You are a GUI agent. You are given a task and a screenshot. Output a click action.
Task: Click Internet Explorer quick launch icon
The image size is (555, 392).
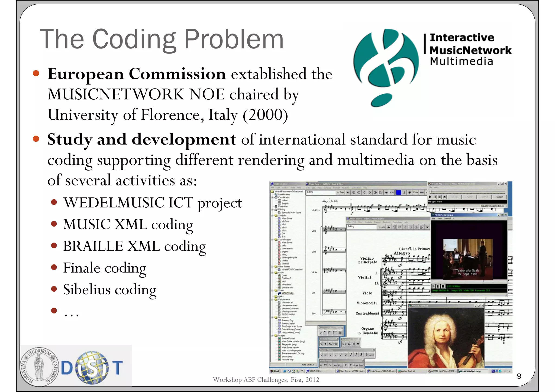coord(285,371)
